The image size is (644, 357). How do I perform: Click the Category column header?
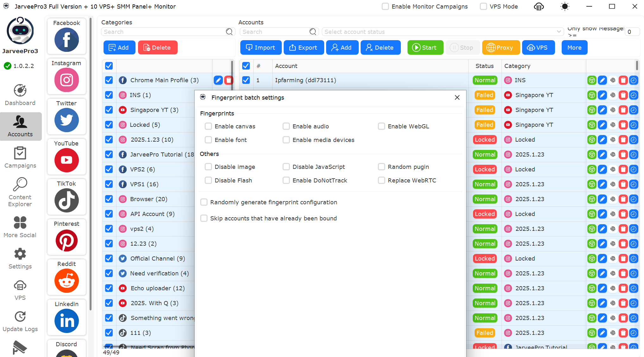pos(517,66)
